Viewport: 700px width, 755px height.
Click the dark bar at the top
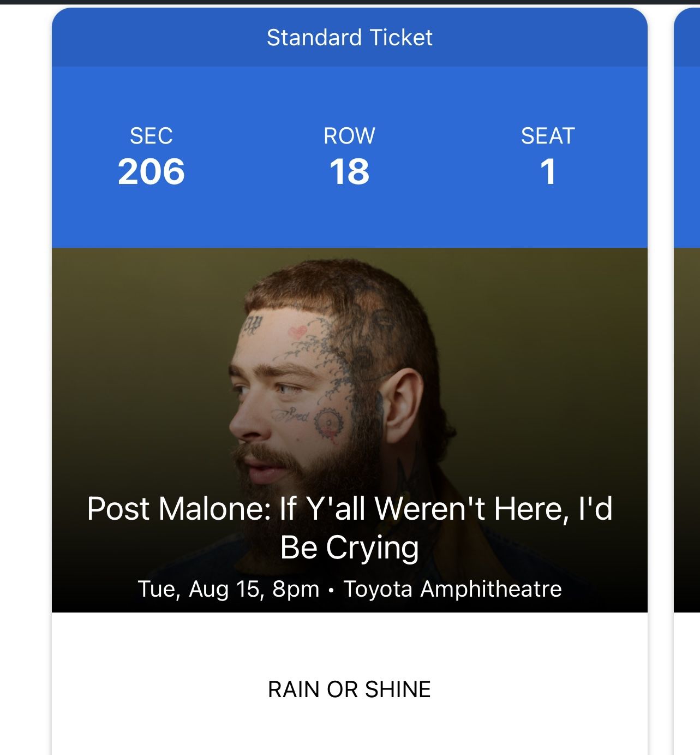349,2
